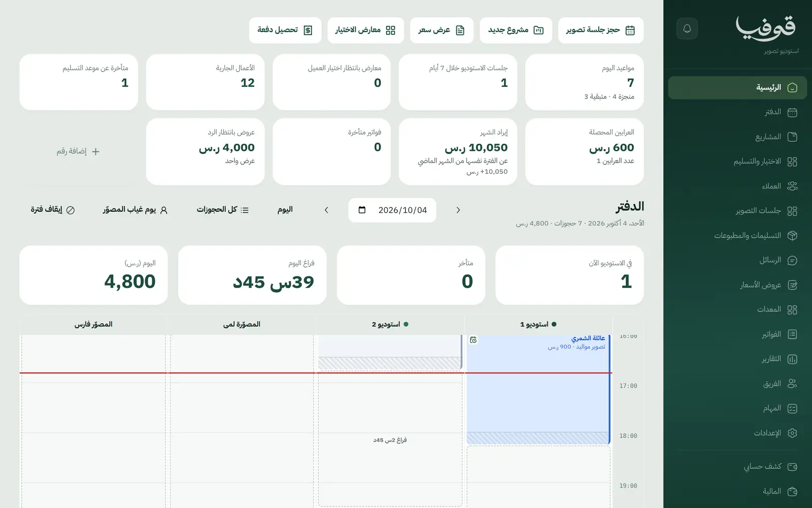Open عائلة الشمري booking in استوديو 1
Viewport: 812px width, 508px height.
538,389
